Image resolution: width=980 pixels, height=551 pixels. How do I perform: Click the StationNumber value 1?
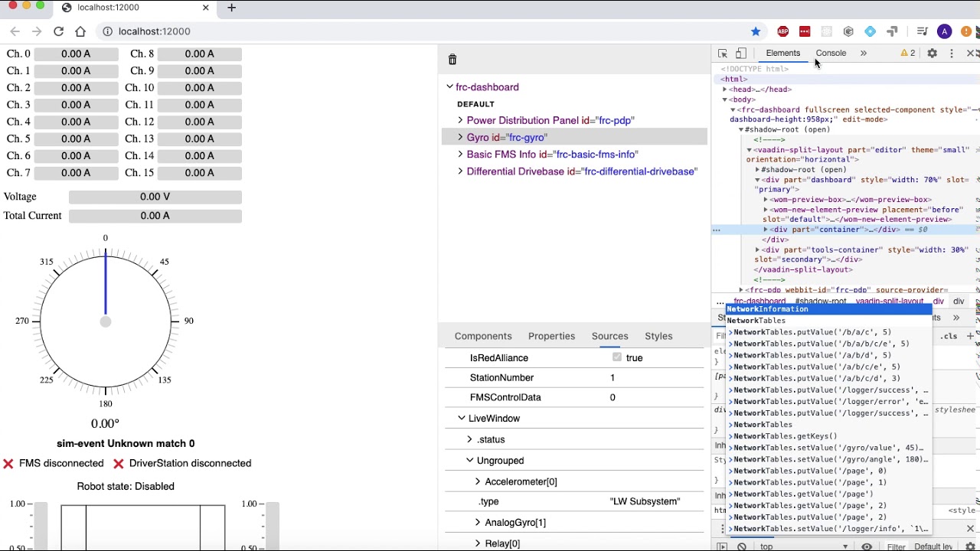coord(612,377)
